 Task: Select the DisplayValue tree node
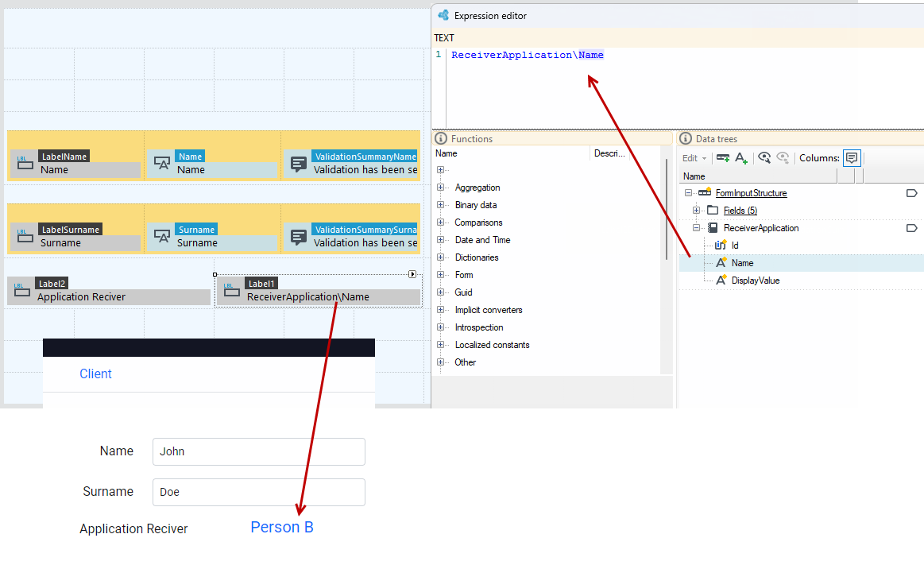tap(755, 281)
